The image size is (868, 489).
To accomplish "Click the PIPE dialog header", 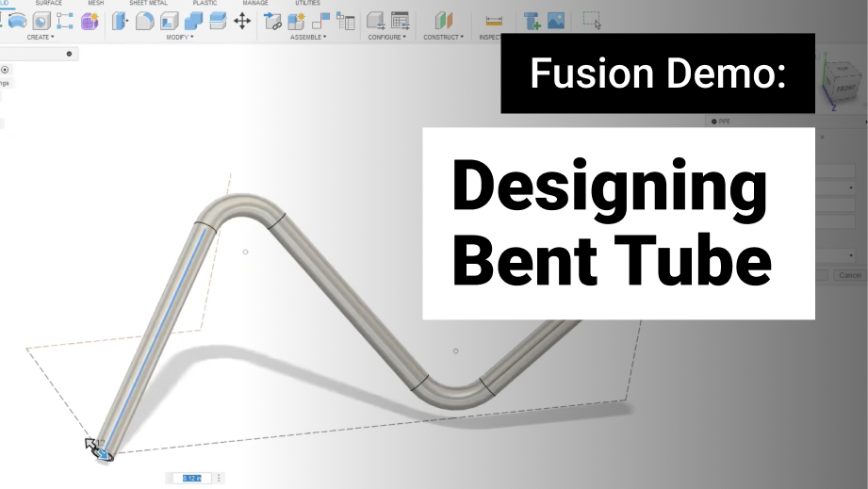I will point(786,122).
